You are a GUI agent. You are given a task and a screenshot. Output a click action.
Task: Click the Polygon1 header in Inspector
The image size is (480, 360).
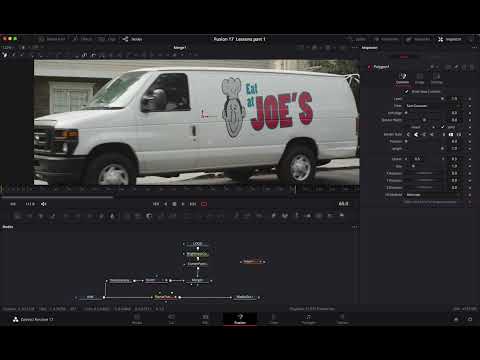[381, 67]
